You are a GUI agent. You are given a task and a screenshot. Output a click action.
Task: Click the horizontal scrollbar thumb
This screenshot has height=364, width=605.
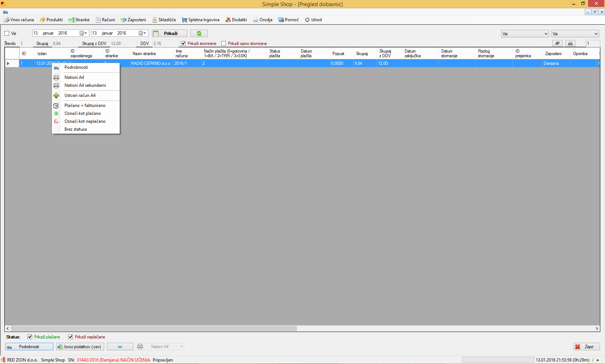click(x=154, y=328)
